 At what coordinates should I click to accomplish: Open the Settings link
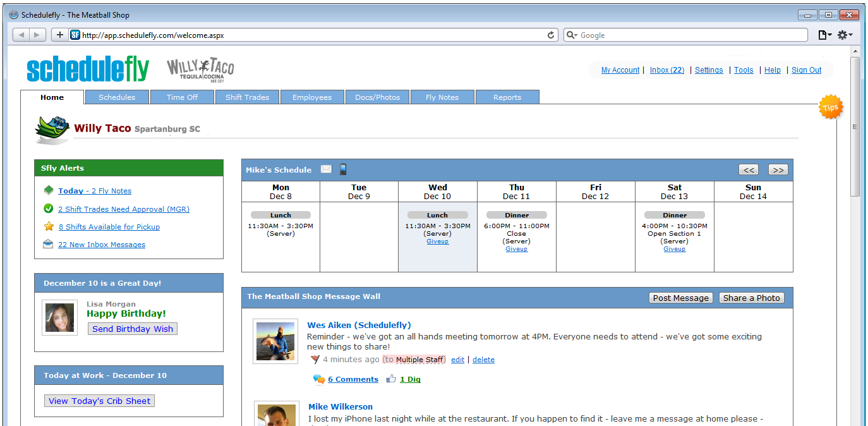pos(709,70)
